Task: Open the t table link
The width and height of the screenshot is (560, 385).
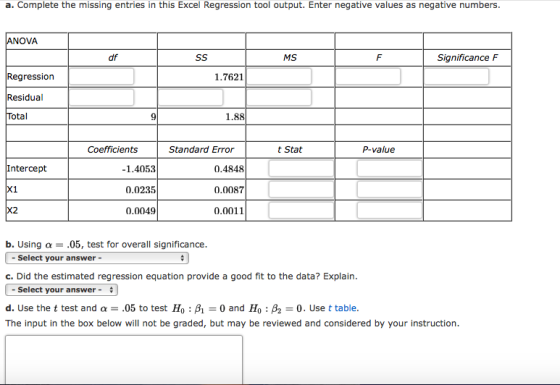Action: pos(342,308)
